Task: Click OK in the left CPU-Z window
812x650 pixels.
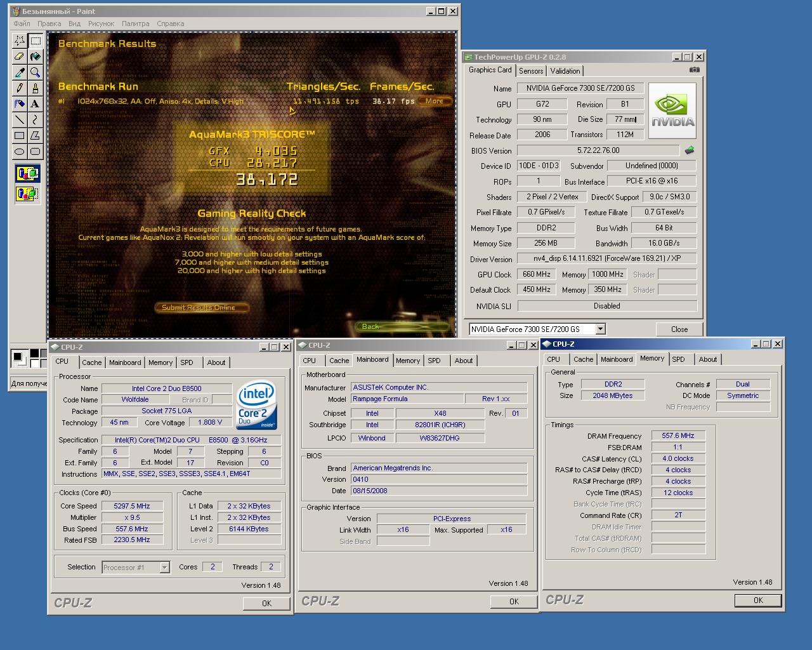Action: coord(266,604)
